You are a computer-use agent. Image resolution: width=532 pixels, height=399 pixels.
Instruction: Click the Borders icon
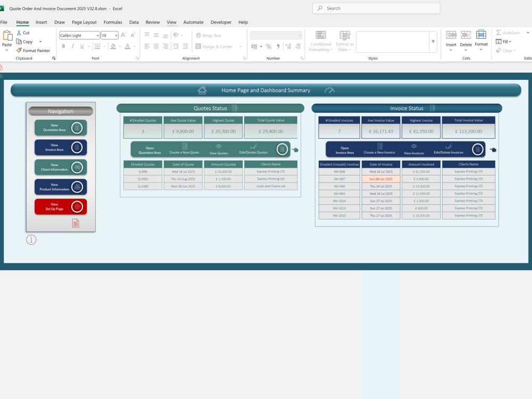coord(97,46)
